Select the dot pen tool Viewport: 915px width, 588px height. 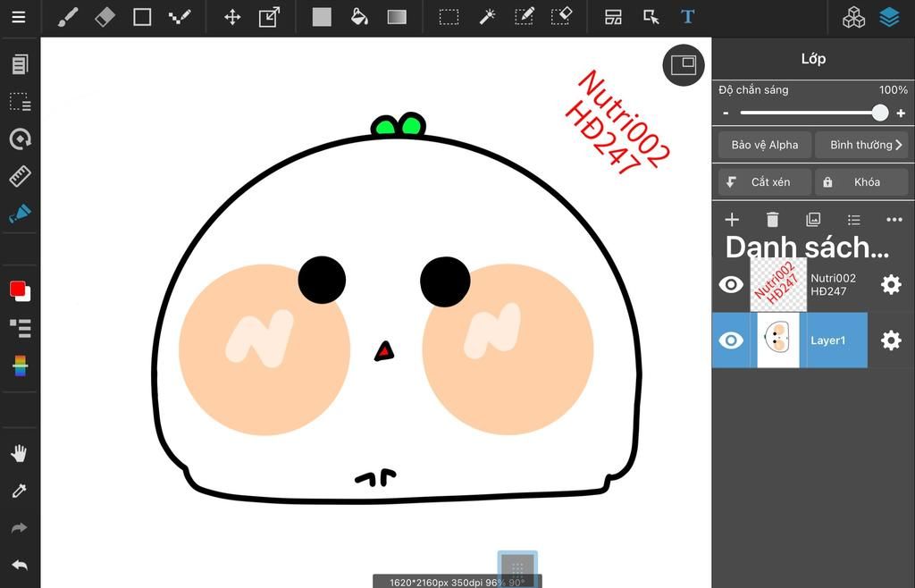[x=179, y=17]
